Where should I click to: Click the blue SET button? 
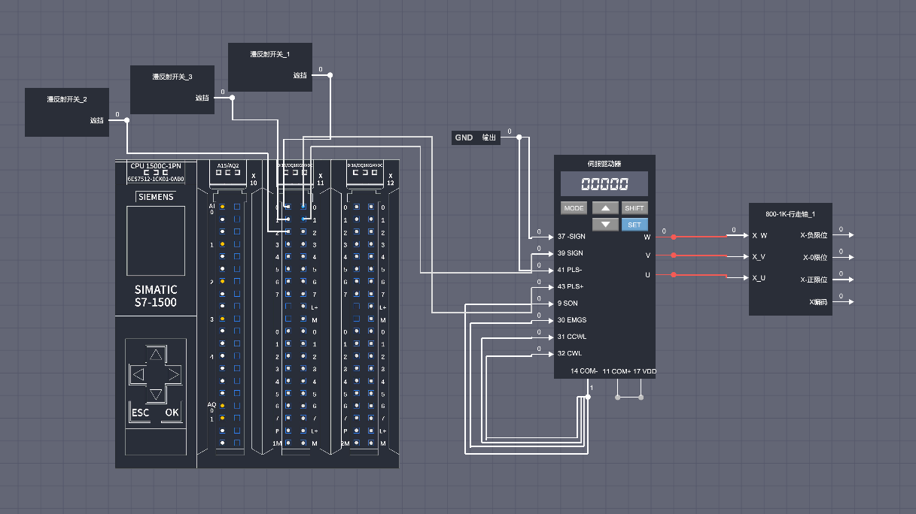pyautogui.click(x=634, y=225)
